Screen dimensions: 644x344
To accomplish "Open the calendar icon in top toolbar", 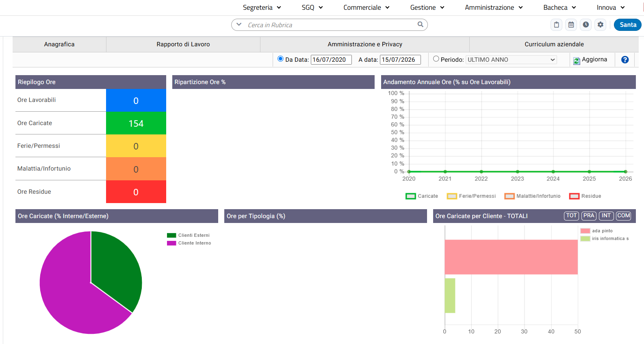I will tap(571, 25).
